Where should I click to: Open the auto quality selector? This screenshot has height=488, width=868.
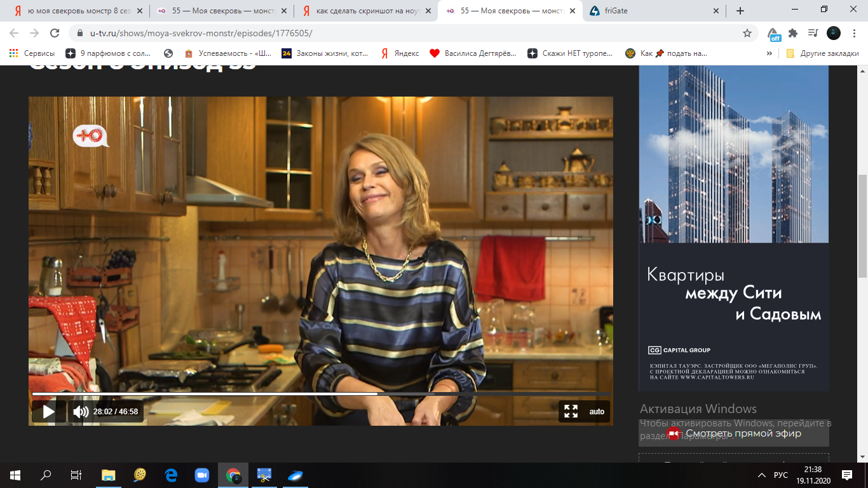(597, 412)
